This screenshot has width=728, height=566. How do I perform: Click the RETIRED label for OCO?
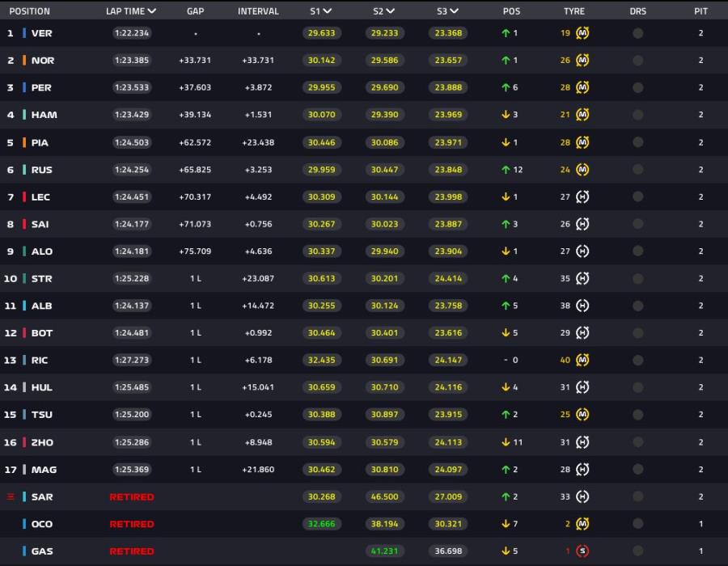click(x=131, y=524)
